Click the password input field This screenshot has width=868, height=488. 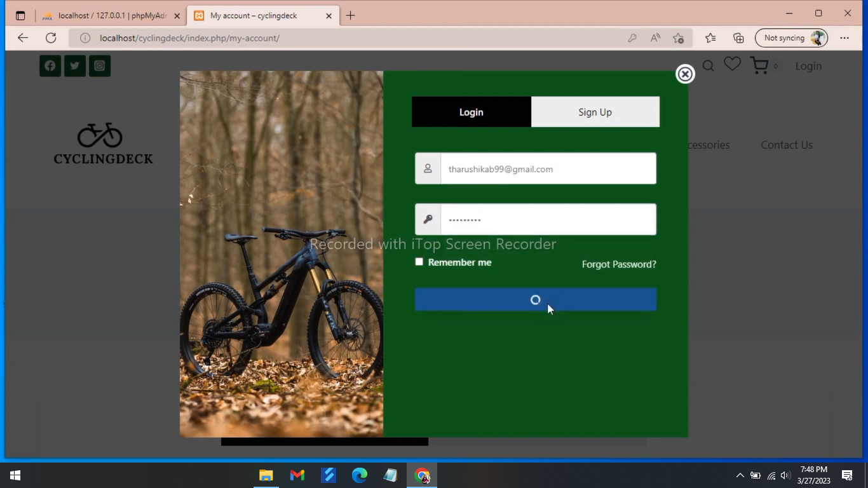point(548,220)
